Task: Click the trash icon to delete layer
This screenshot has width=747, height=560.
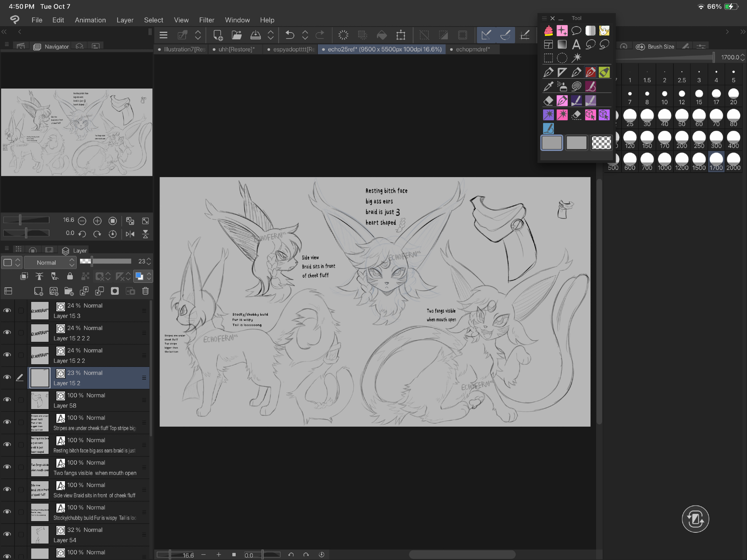Action: coord(145,291)
